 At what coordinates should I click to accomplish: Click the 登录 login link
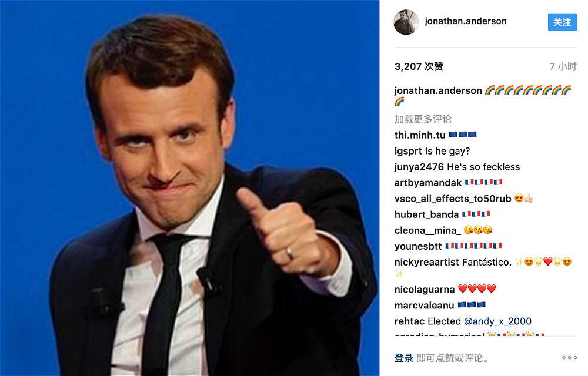point(403,358)
